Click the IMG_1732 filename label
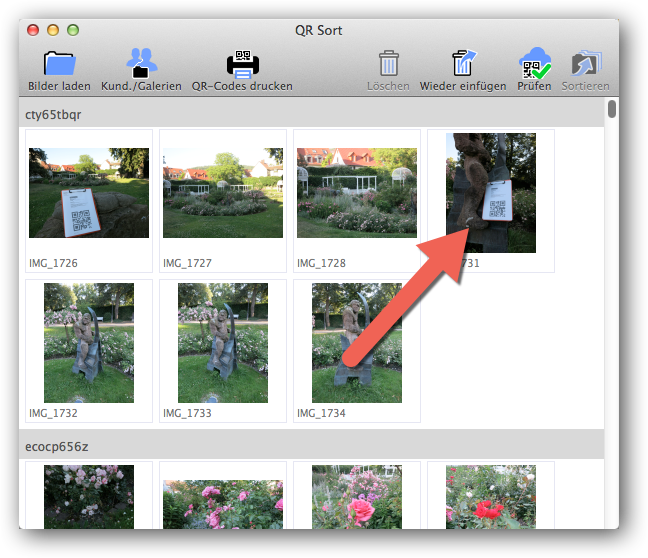 [53, 413]
